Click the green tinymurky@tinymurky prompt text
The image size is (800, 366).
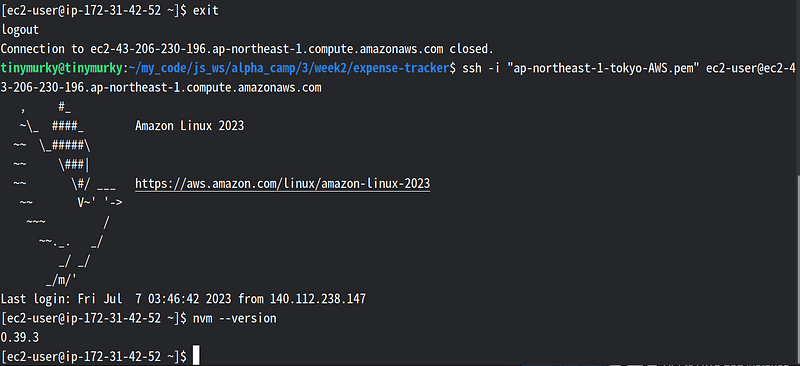[61, 68]
